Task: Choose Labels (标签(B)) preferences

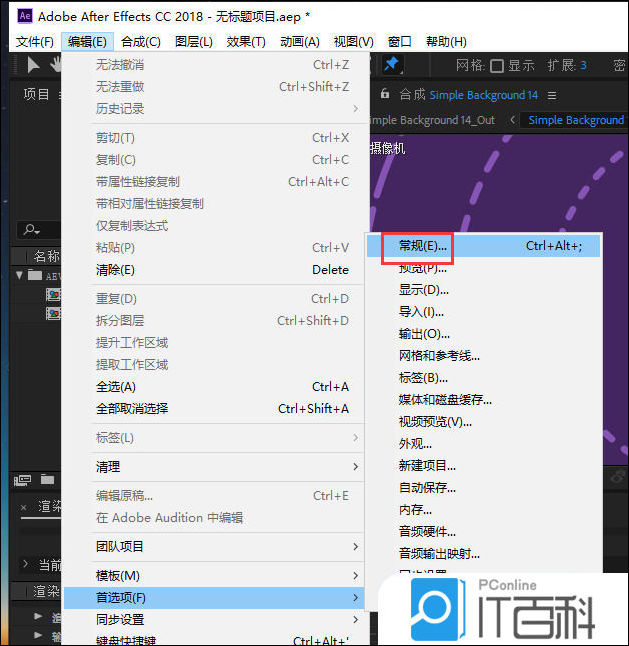Action: (x=483, y=378)
